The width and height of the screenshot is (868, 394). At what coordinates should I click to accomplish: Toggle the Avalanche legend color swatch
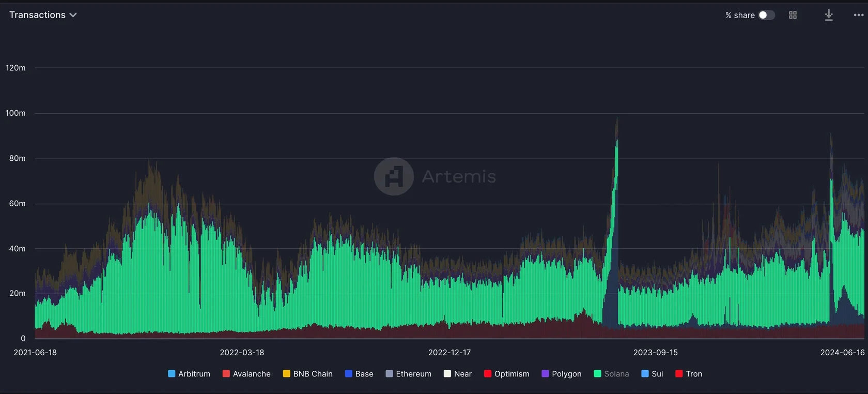(226, 373)
